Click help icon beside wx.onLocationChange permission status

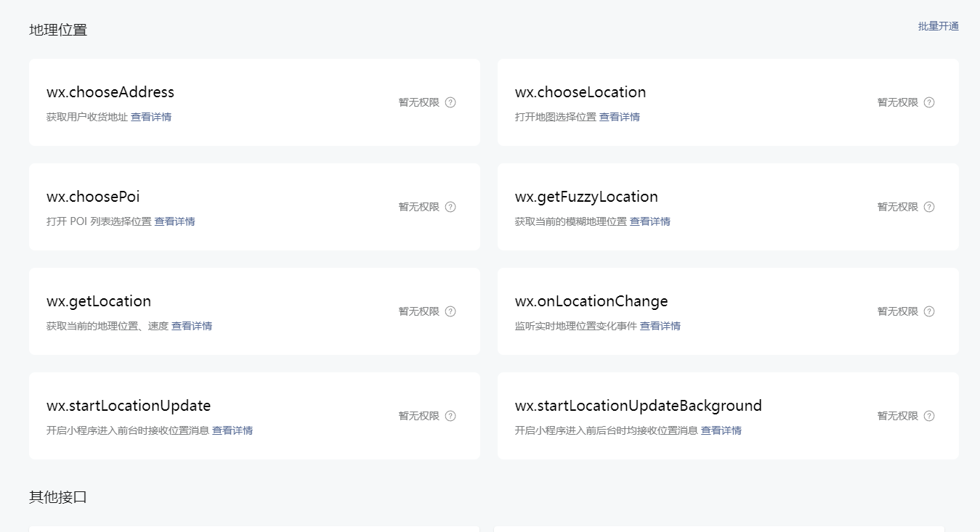pyautogui.click(x=929, y=311)
